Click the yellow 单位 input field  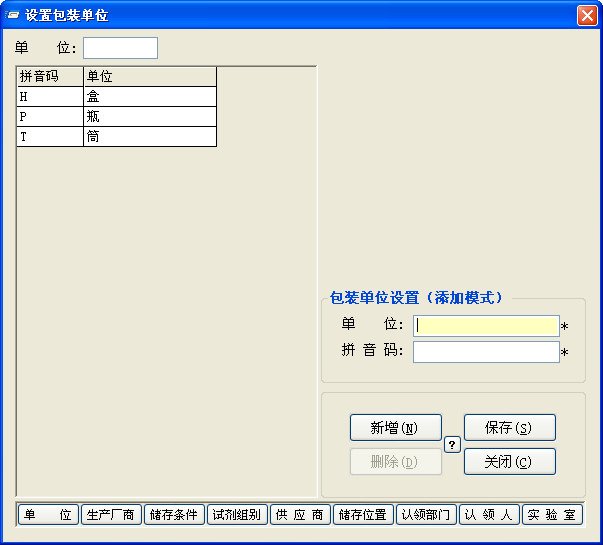tap(486, 325)
